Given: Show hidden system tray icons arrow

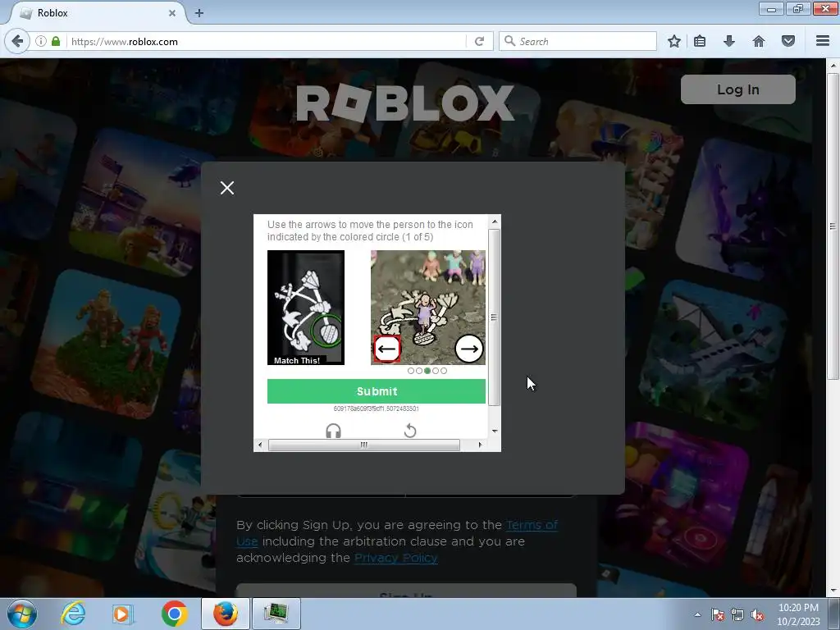Looking at the screenshot, I should (x=697, y=614).
